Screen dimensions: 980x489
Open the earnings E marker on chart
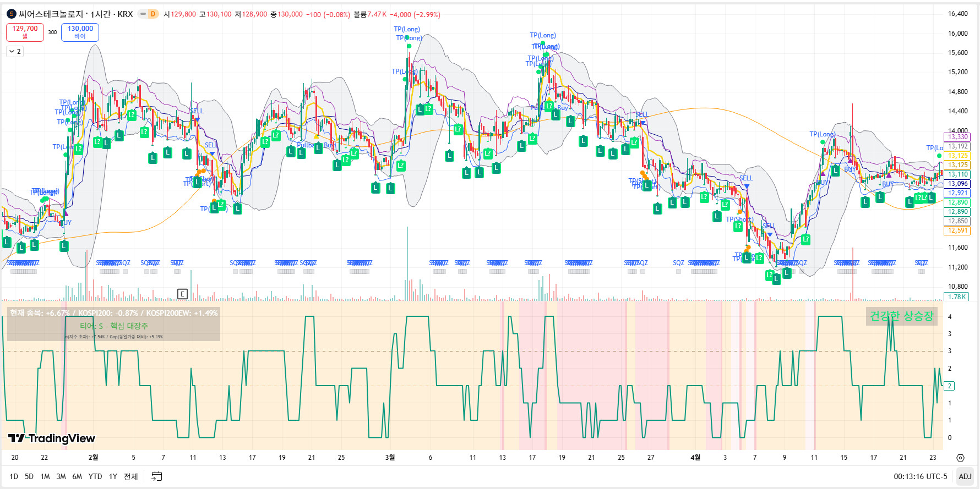[182, 294]
